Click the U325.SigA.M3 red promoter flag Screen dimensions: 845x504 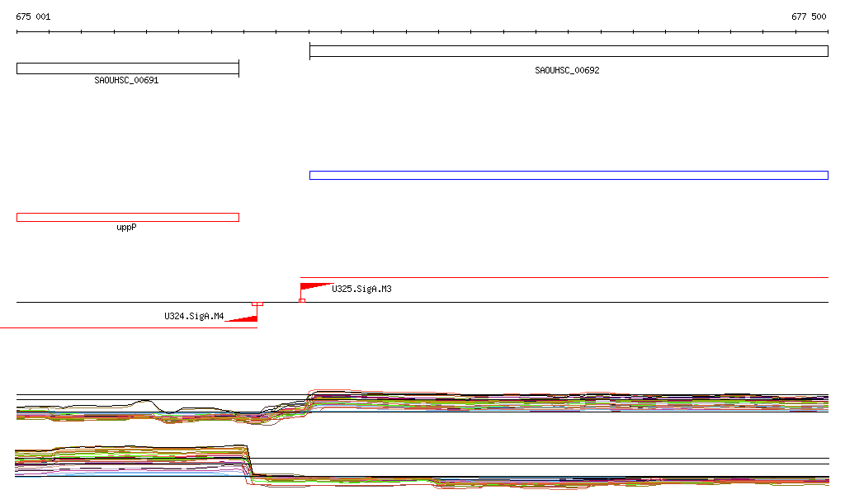click(x=316, y=286)
